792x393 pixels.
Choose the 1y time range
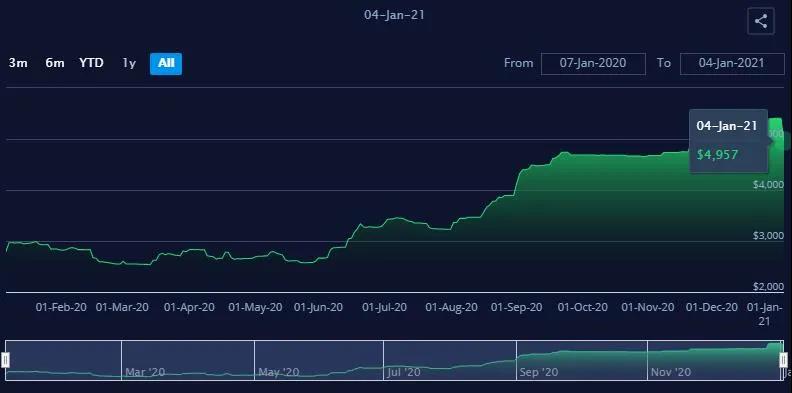click(x=129, y=63)
